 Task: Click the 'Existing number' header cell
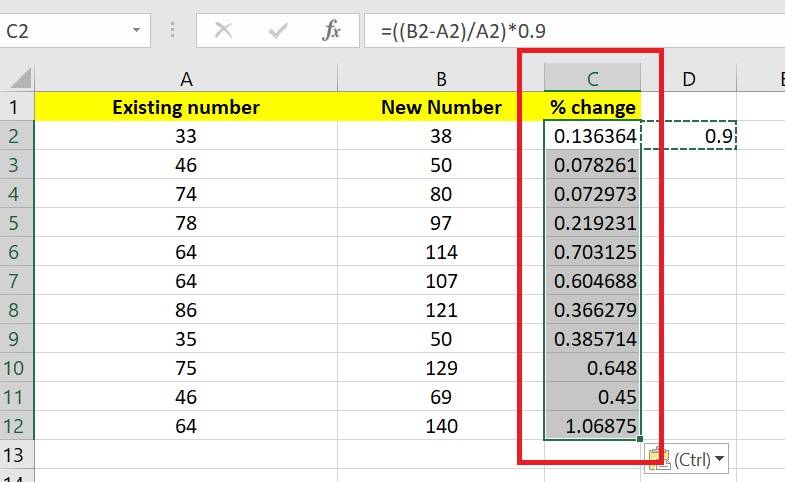(x=186, y=107)
